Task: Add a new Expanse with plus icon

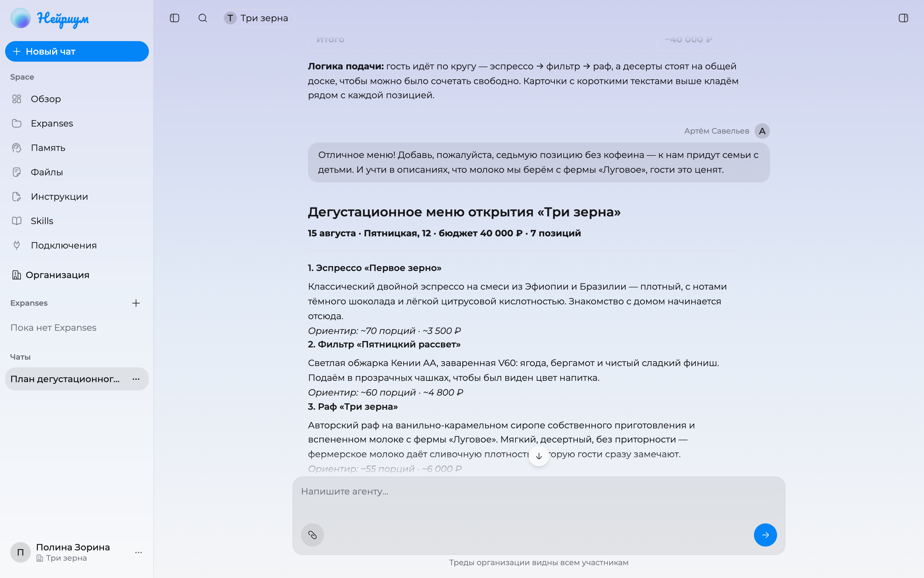Action: tap(136, 303)
